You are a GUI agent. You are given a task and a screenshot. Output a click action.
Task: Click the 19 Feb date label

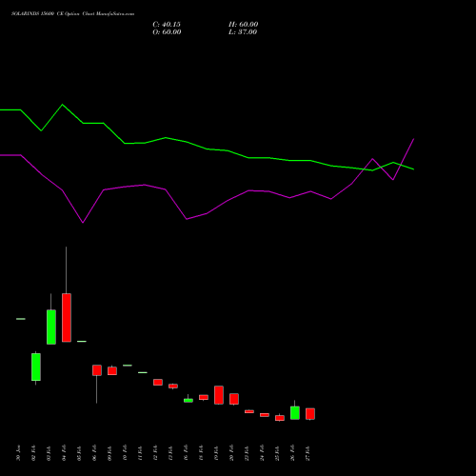(x=216, y=453)
